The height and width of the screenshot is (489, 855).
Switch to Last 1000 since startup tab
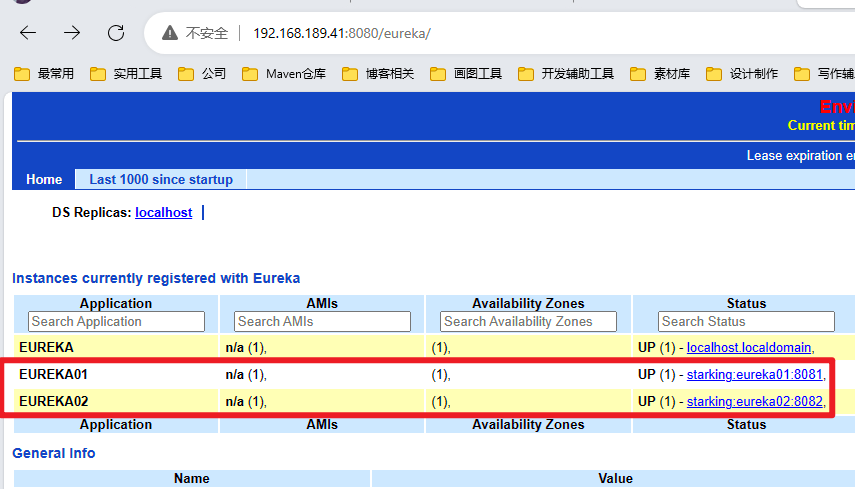[x=161, y=179]
